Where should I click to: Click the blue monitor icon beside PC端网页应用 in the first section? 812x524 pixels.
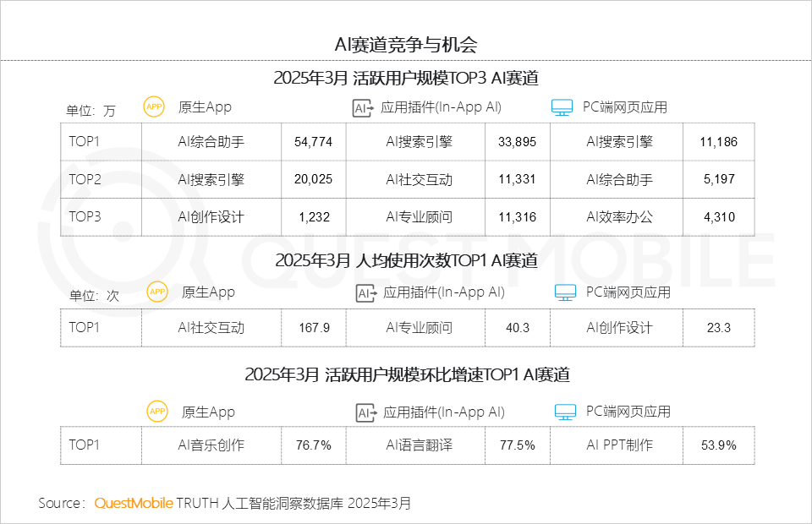point(561,107)
